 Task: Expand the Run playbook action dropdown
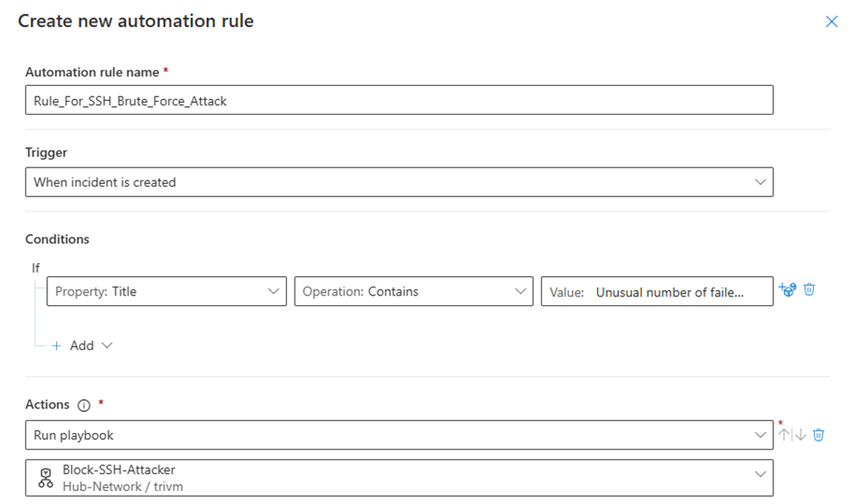[399, 435]
